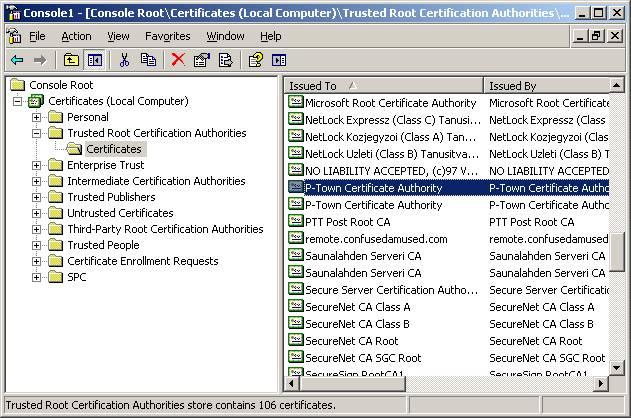
Task: Click the Back arrow toolbar icon
Action: coord(17,60)
